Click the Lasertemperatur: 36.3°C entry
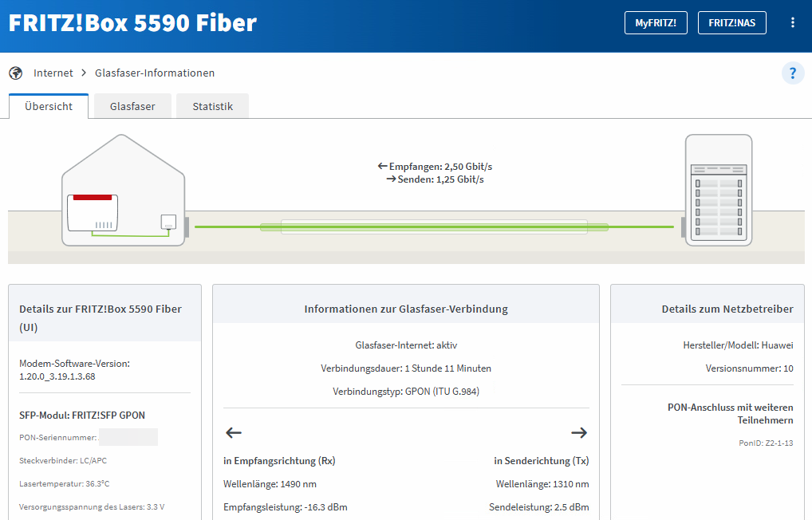Image resolution: width=812 pixels, height=520 pixels. pyautogui.click(x=65, y=484)
